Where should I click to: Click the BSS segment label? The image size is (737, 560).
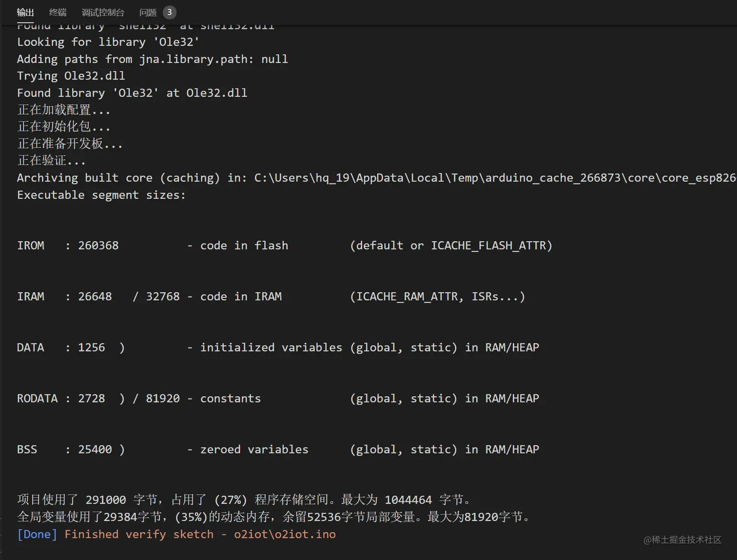[x=27, y=449]
